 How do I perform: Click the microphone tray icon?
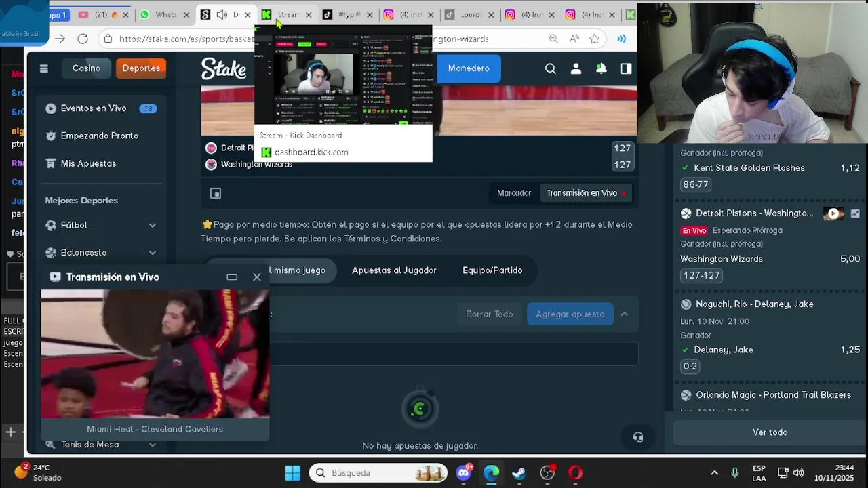point(734,472)
